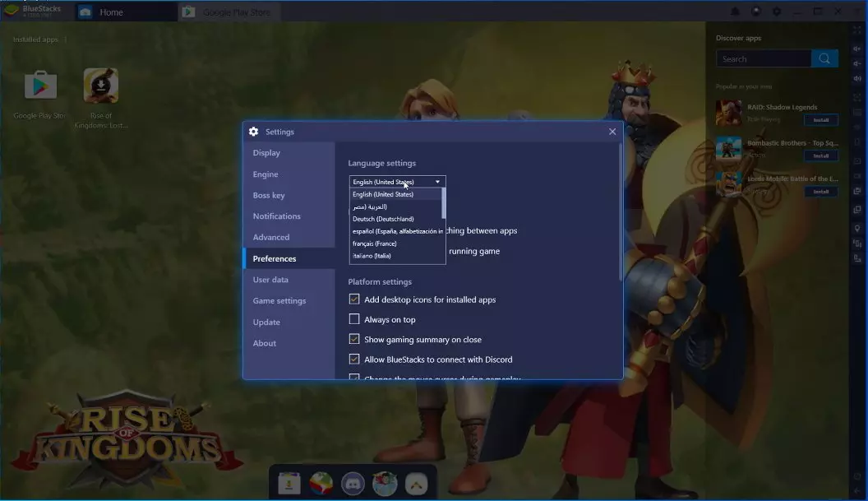Select Deutsch (Deutschland) from language list
This screenshot has width=868, height=501.
tap(383, 219)
